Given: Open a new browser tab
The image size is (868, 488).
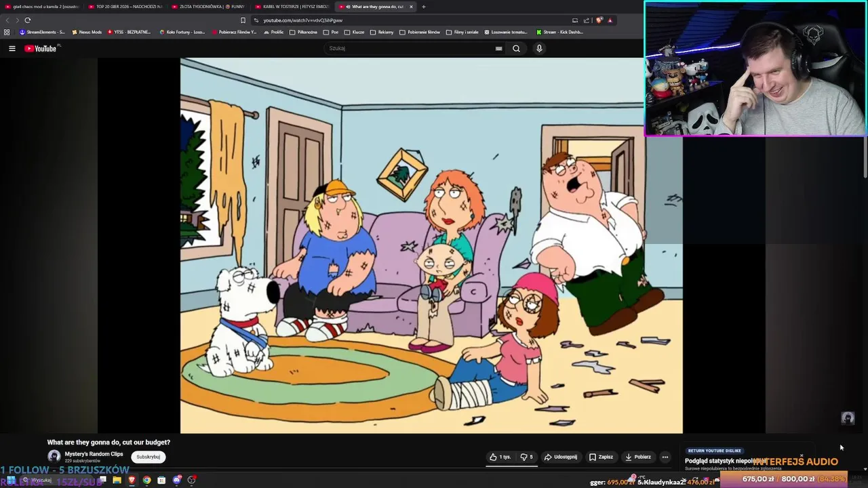Looking at the screenshot, I should [423, 7].
